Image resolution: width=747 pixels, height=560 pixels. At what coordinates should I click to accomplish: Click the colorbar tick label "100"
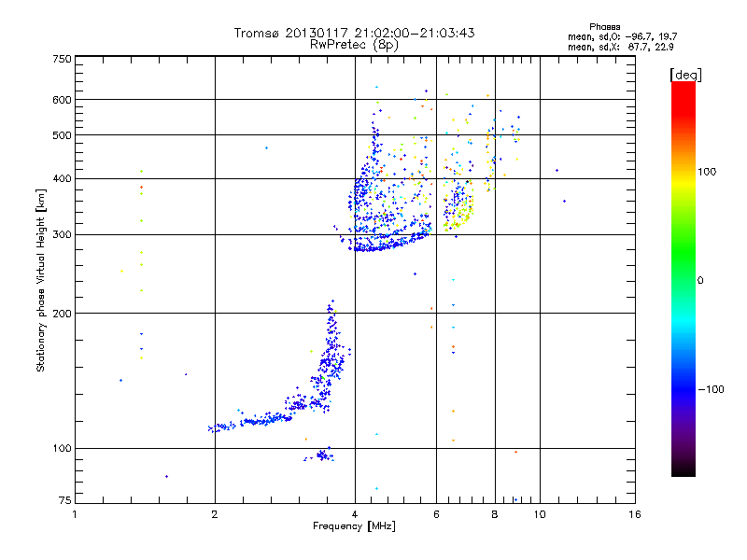pyautogui.click(x=707, y=172)
